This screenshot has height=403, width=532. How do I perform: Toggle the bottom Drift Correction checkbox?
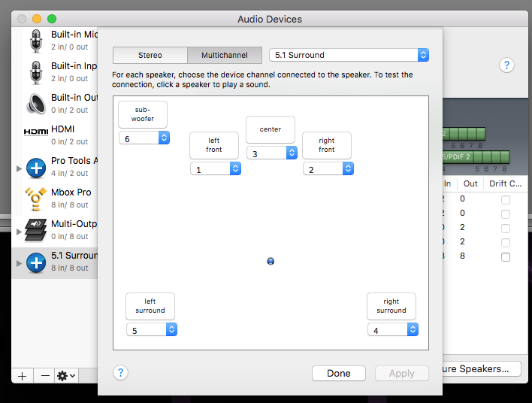click(506, 257)
